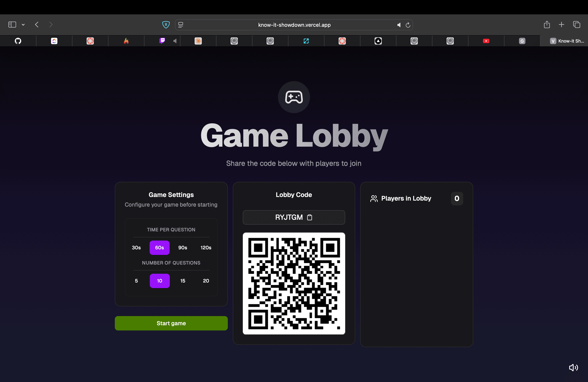Set number of questions to 15
Screen dimensions: 588x382
183,281
